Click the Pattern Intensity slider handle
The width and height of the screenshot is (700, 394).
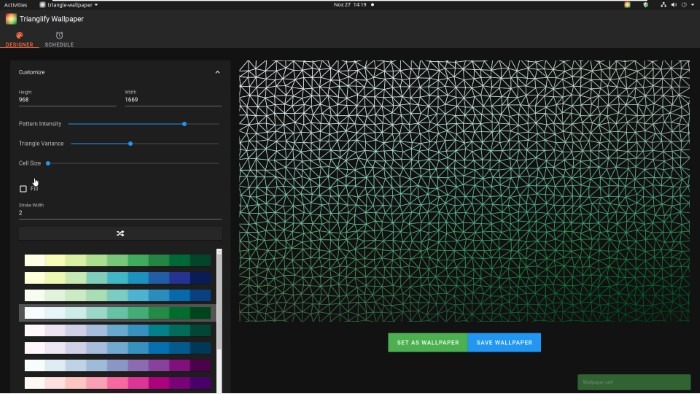[x=184, y=124]
